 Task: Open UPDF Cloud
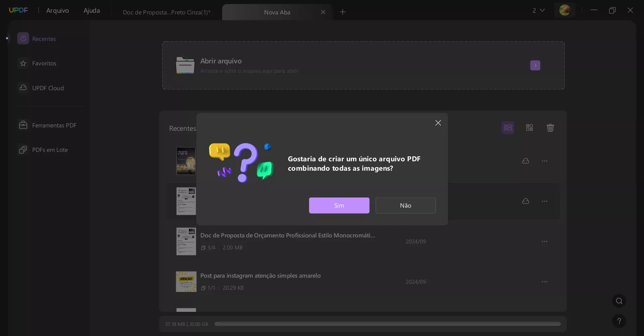(48, 88)
